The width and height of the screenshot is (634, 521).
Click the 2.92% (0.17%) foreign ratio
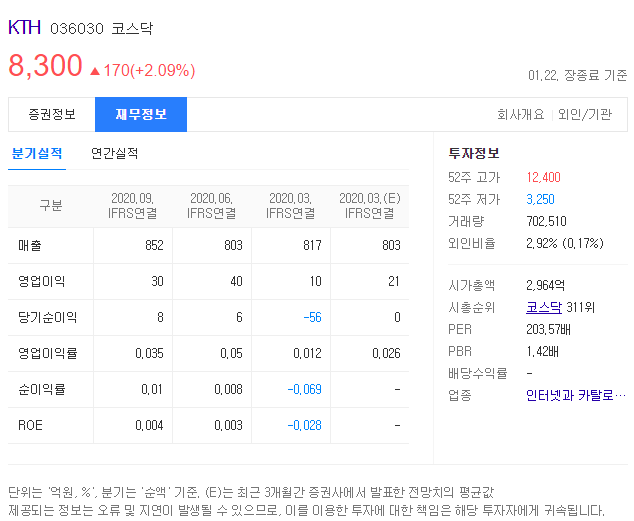pyautogui.click(x=565, y=243)
